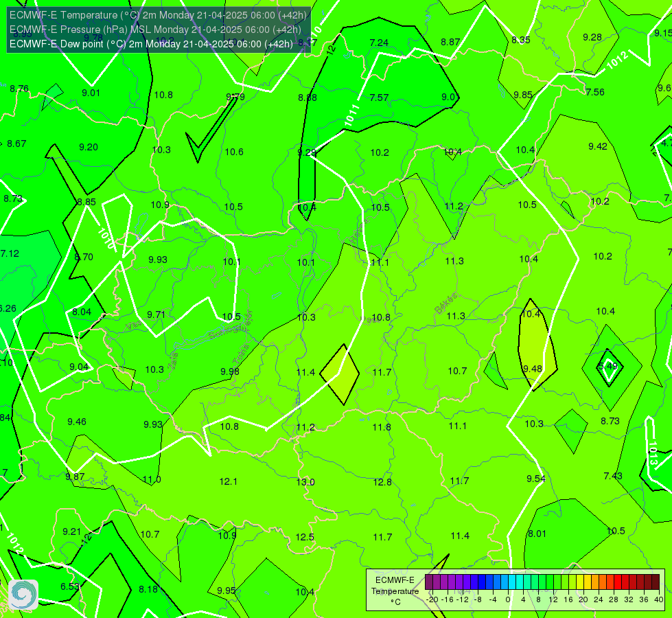Click the 7.56 temperature value

tap(595, 92)
